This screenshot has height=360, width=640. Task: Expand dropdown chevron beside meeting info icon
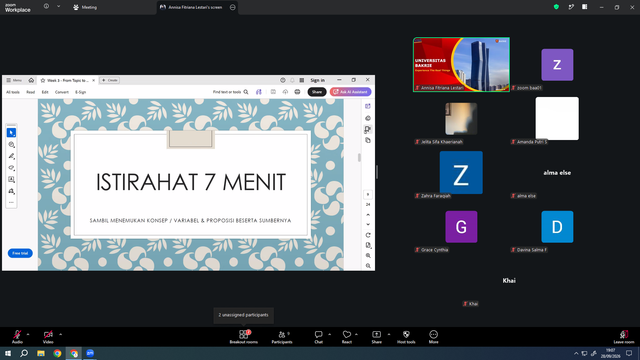coord(58,6)
